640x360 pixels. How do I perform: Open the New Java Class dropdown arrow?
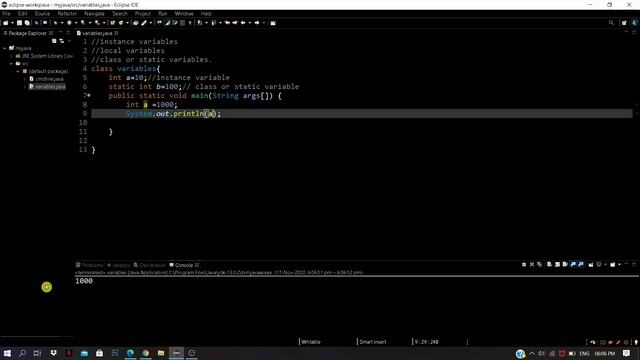[x=127, y=23]
